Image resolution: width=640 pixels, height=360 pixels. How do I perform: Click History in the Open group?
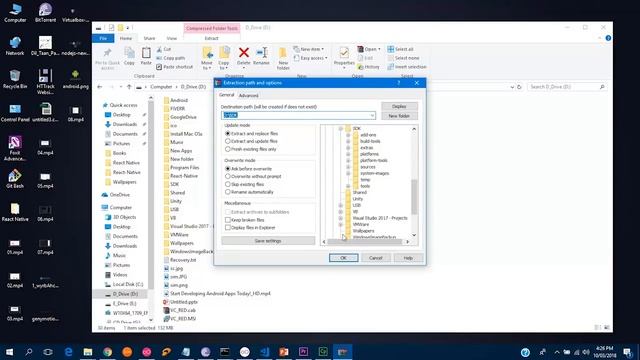coord(369,67)
